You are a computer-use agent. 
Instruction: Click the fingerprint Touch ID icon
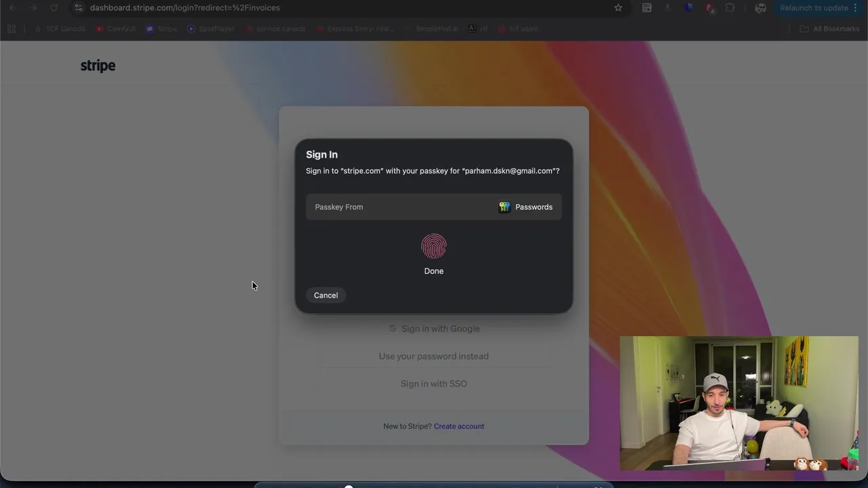434,247
